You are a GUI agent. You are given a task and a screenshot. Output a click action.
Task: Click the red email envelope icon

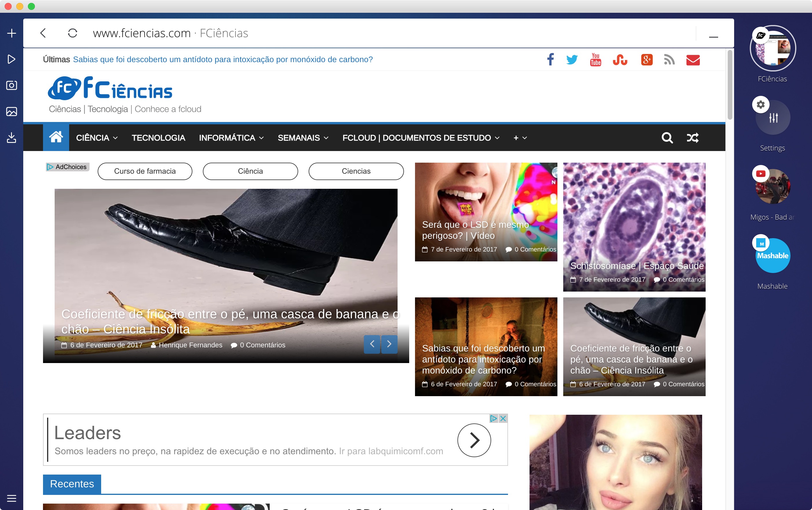(693, 60)
